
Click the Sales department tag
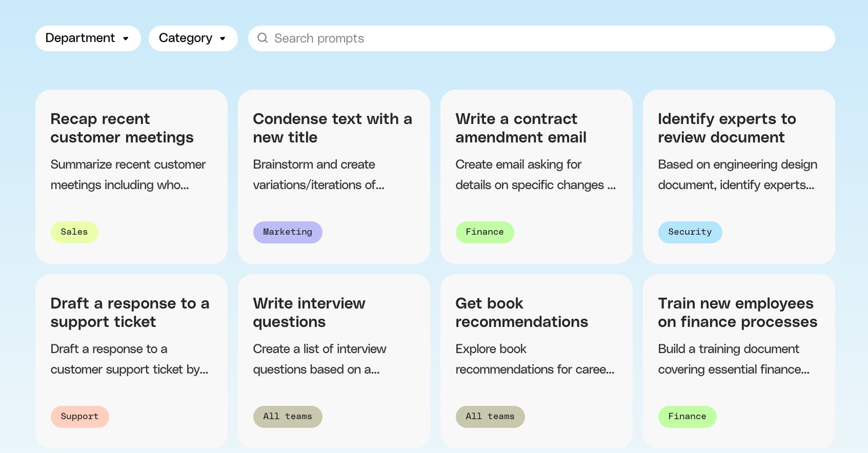[74, 232]
